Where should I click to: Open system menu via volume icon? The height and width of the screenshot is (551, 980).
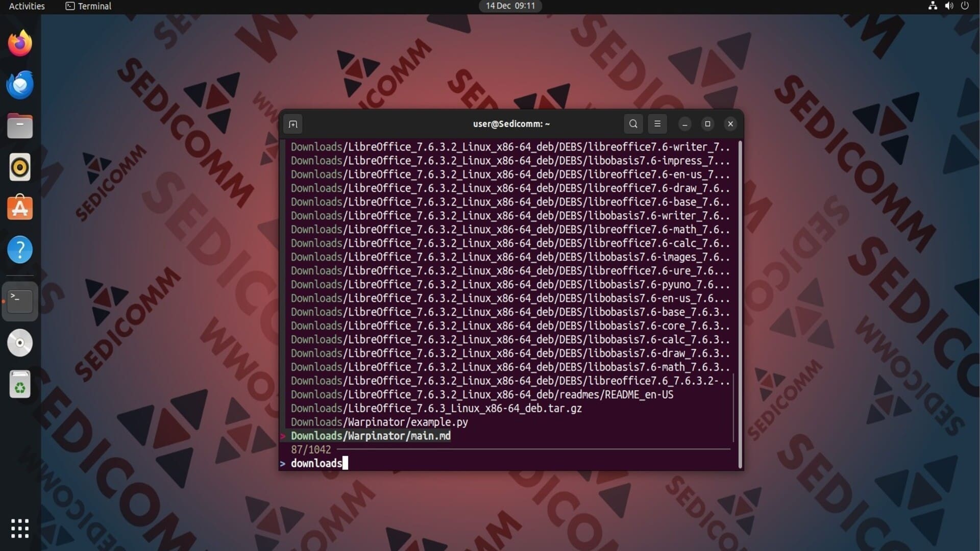point(949,6)
